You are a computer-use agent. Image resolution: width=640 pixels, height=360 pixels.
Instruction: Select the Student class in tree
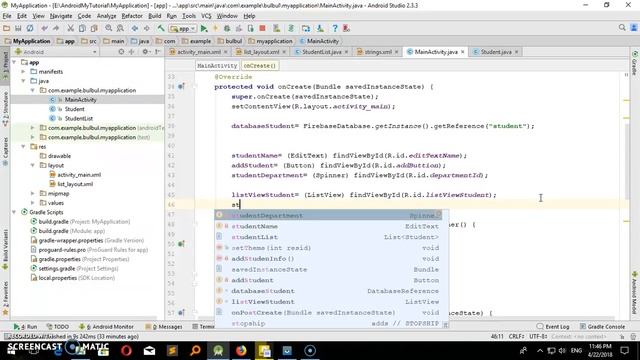click(x=74, y=109)
